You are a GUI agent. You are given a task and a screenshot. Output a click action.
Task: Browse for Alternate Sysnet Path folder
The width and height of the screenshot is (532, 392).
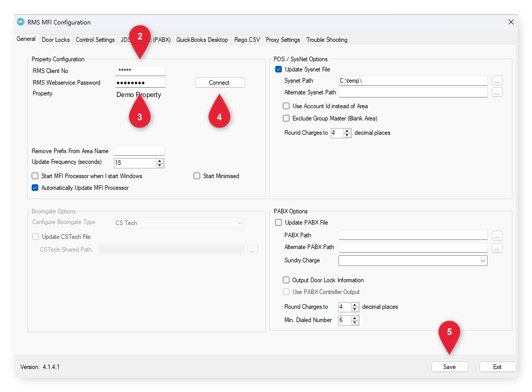497,92
